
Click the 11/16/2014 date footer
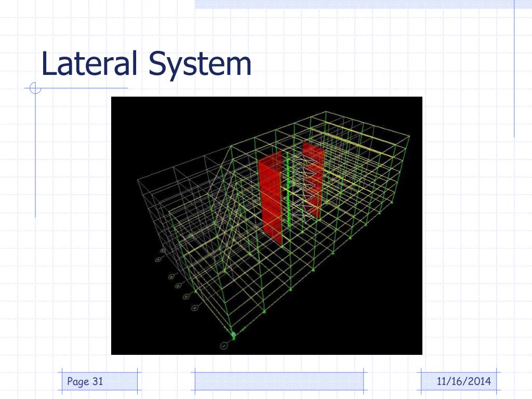(x=463, y=381)
